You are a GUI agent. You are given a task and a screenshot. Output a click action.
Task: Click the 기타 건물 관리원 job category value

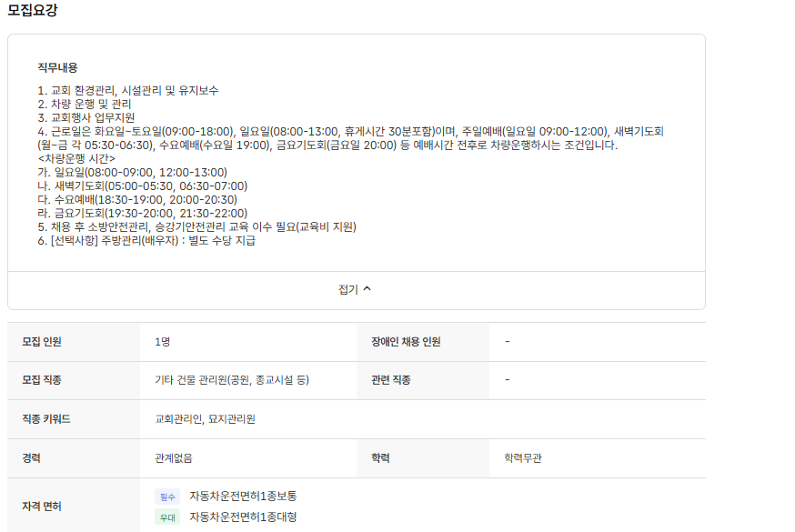click(232, 380)
